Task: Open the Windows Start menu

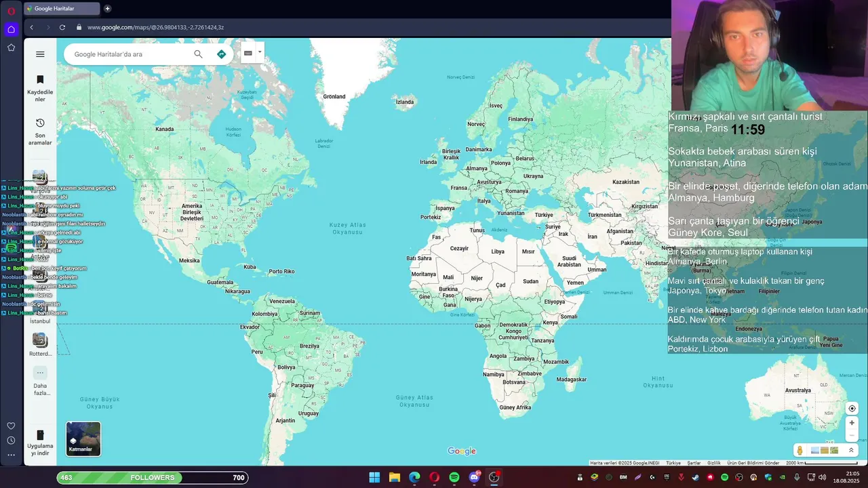Action: pos(374,477)
